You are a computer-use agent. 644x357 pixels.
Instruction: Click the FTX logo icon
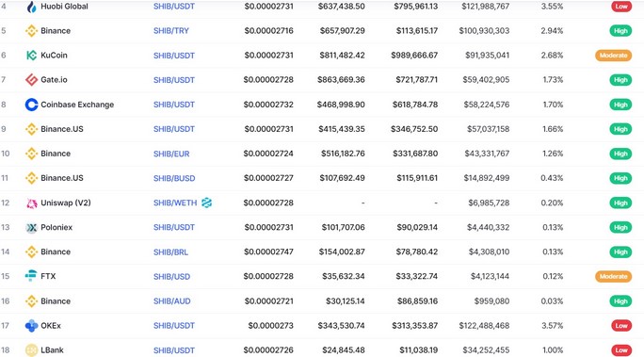[x=31, y=276]
